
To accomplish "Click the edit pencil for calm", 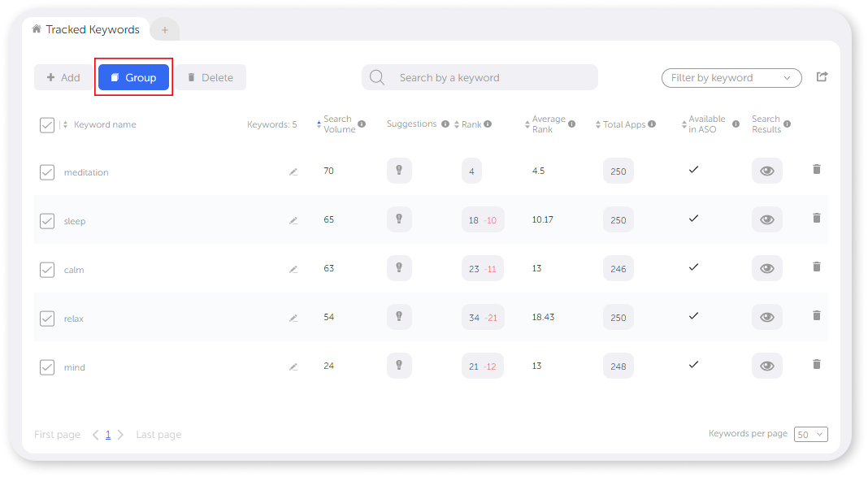I will tap(293, 270).
